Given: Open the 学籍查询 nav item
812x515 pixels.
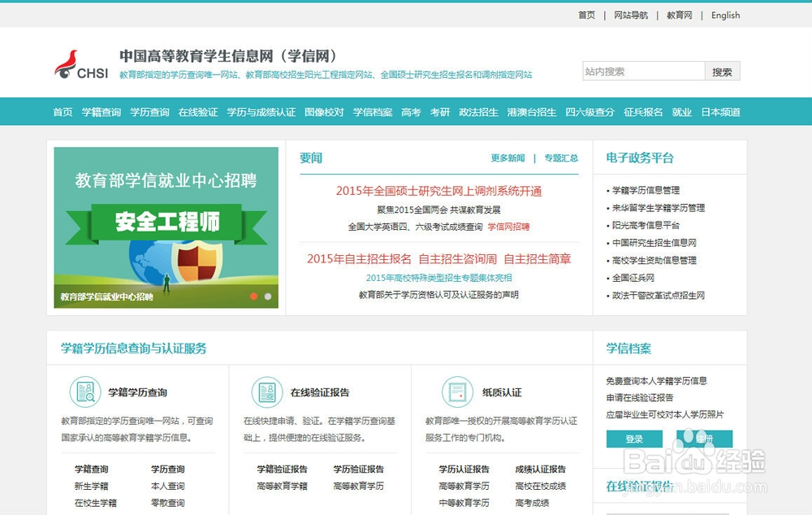Looking at the screenshot, I should tap(101, 112).
